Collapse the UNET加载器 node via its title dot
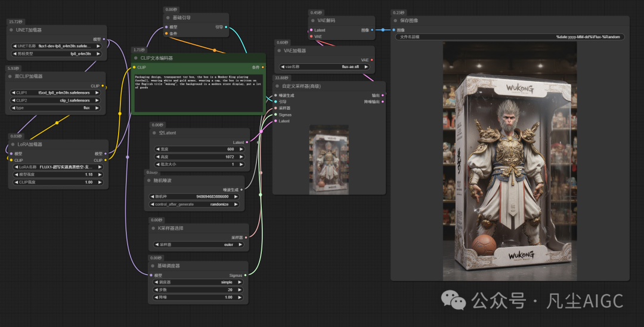Viewport: 644px width, 327px height. click(x=11, y=30)
